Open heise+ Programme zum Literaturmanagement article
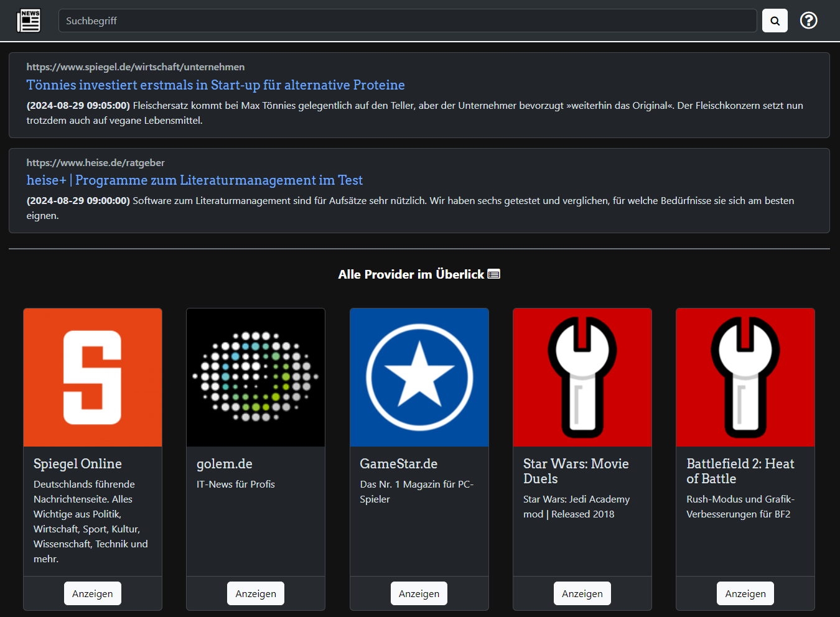This screenshot has height=617, width=840. (194, 180)
